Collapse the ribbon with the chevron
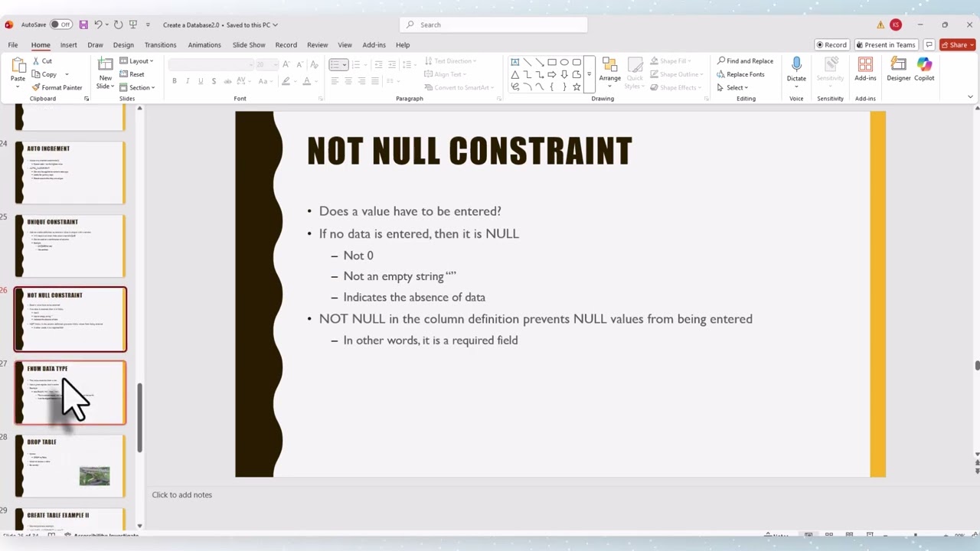 pos(970,97)
